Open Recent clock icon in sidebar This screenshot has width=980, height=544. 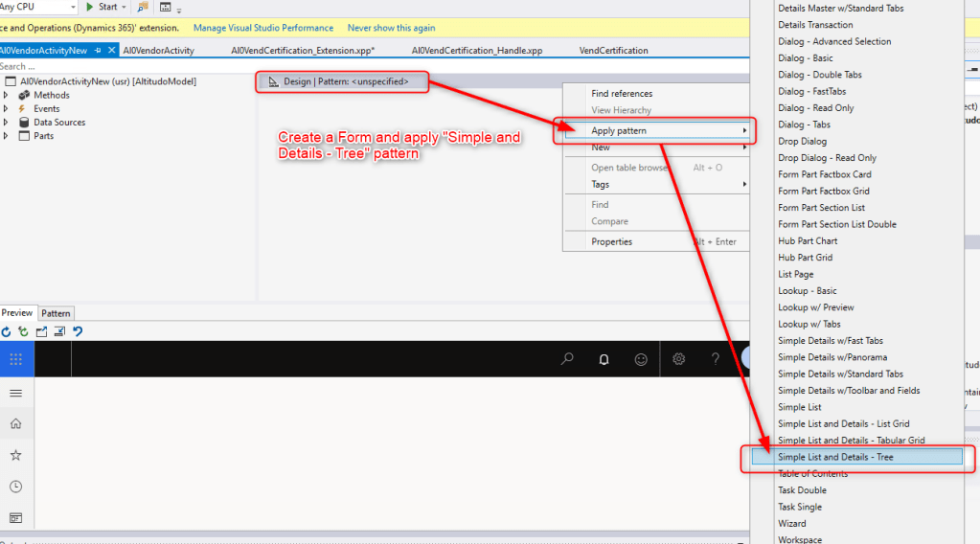[16, 487]
